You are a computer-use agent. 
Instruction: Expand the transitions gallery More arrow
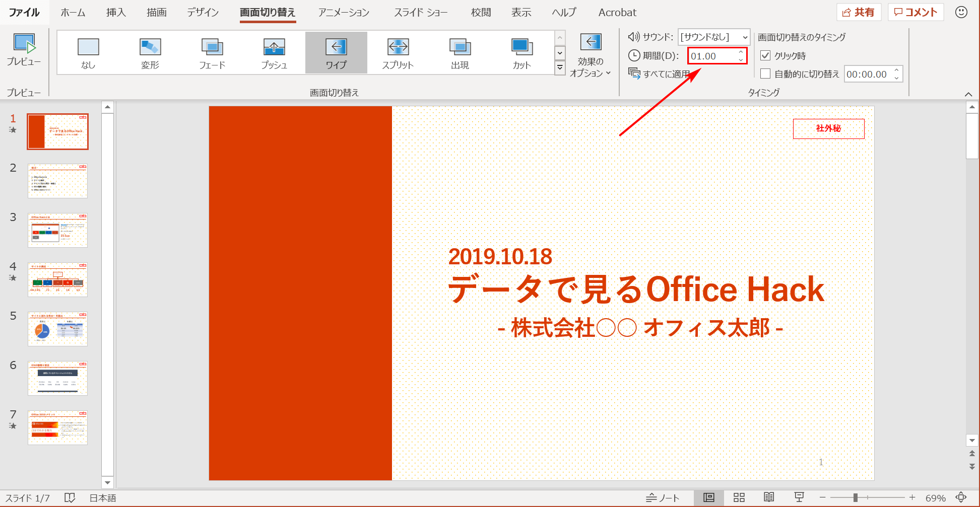click(560, 67)
